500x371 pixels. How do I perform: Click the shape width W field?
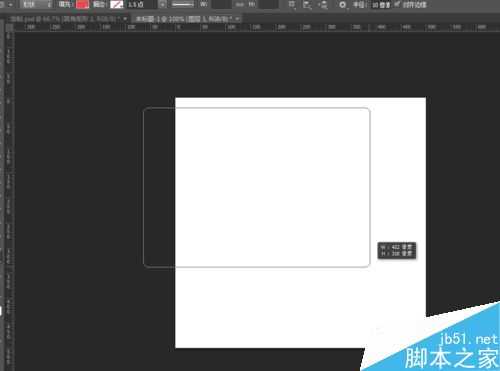[x=222, y=5]
